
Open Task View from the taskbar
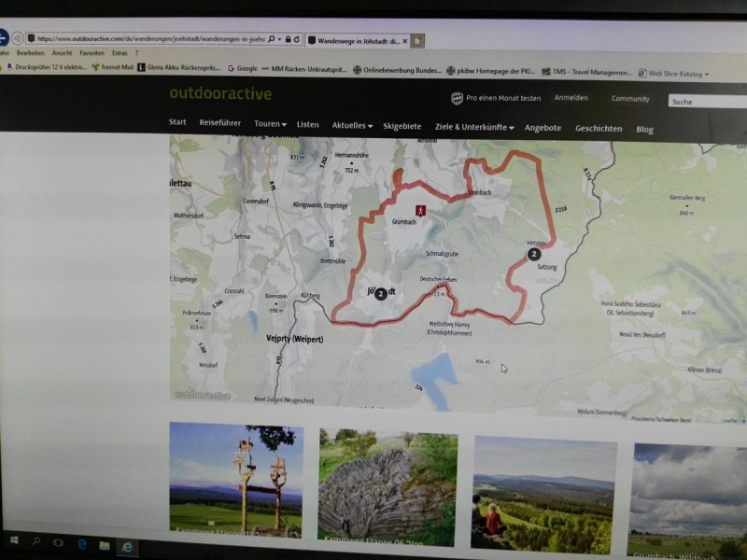(58, 542)
